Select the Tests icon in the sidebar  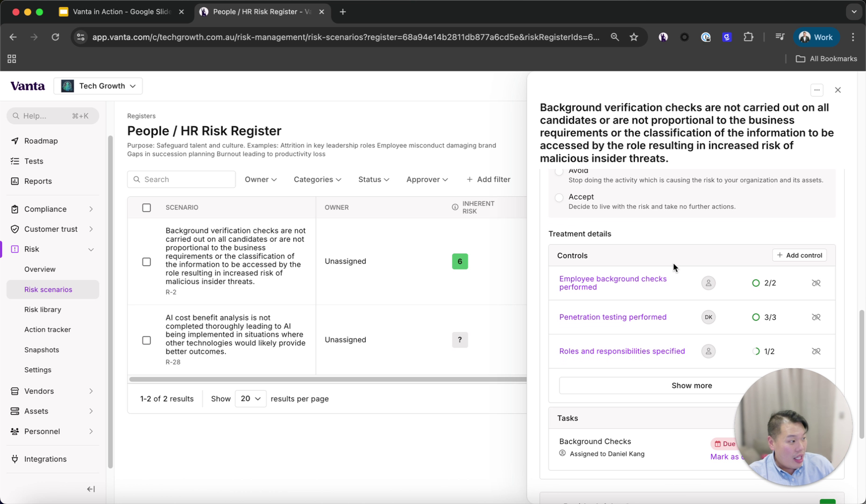[x=14, y=161]
